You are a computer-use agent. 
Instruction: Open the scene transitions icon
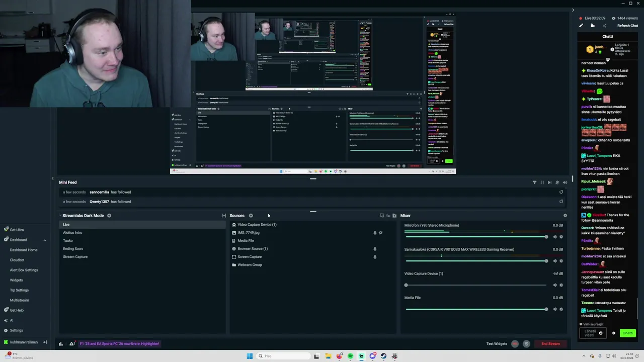224,216
